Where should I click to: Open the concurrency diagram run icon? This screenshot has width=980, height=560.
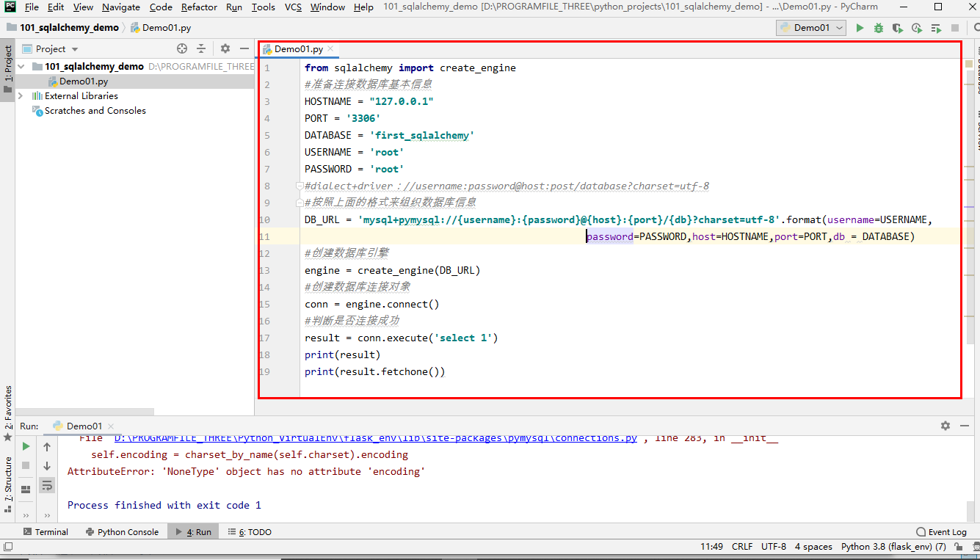(x=935, y=28)
